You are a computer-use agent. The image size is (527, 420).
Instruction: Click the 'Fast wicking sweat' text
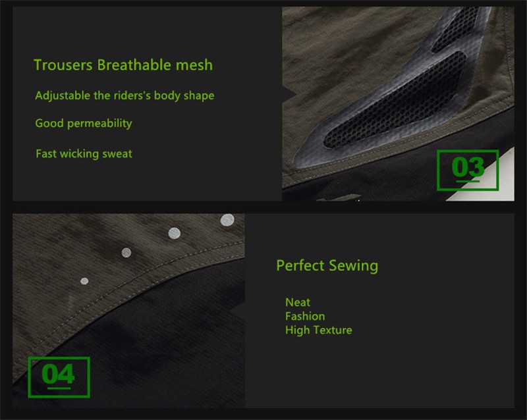(84, 154)
